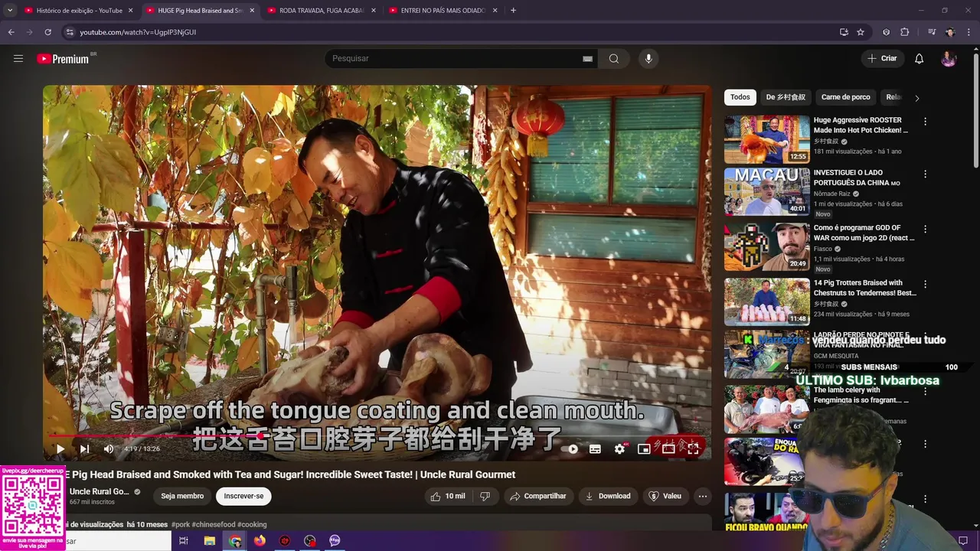Select the De 乡村食叔 filter chip
Screen dimensions: 980x551
pos(786,97)
